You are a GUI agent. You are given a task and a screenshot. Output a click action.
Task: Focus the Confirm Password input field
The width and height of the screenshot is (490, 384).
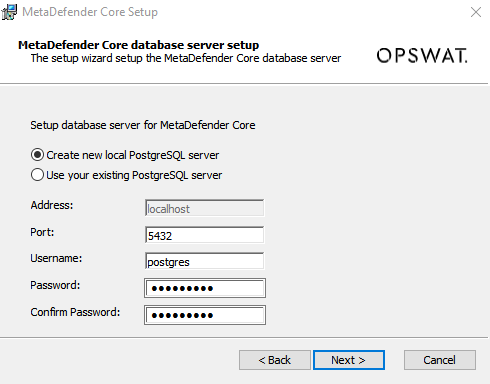click(205, 315)
